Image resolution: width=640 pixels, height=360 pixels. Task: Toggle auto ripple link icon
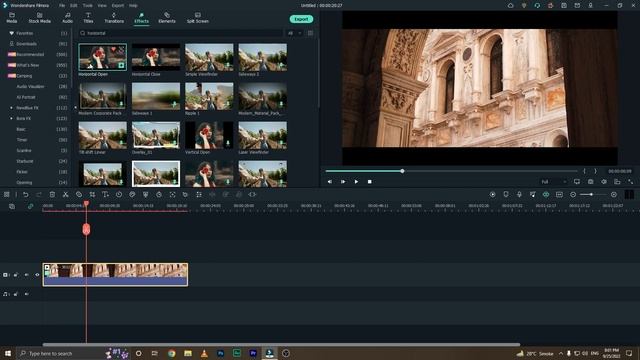tap(30, 207)
